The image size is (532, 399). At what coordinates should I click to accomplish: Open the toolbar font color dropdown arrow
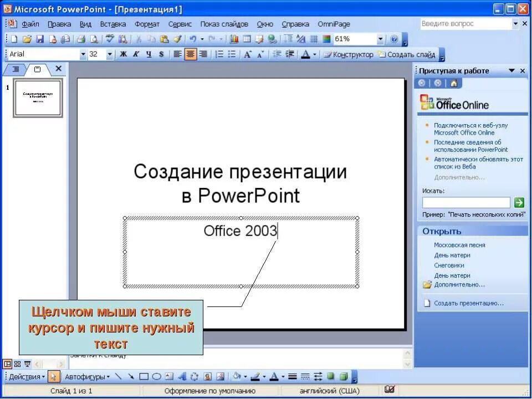(315, 54)
